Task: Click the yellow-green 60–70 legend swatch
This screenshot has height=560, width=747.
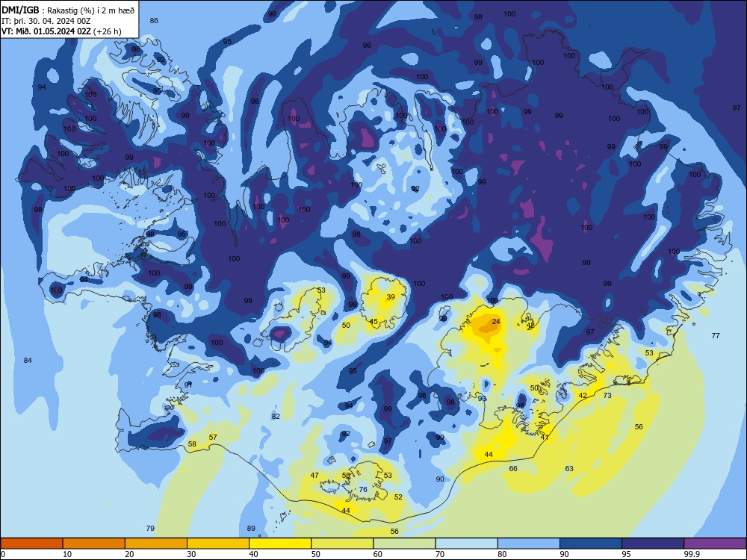Action: pyautogui.click(x=404, y=544)
